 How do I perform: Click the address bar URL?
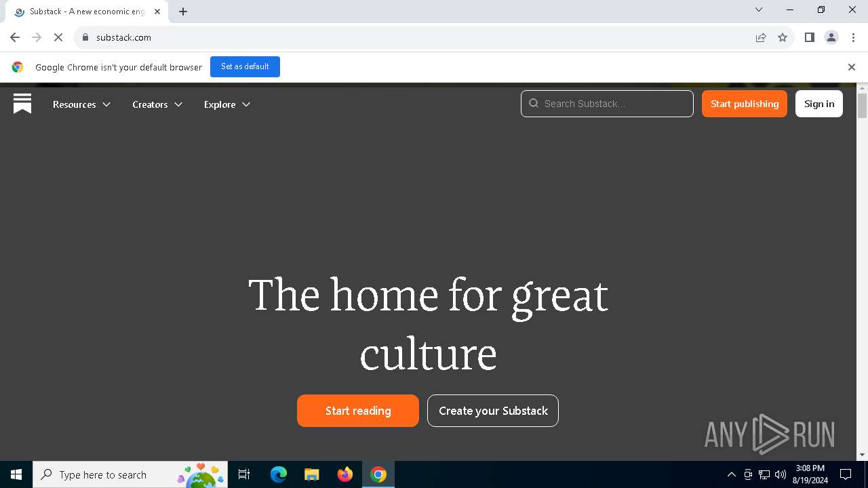[x=123, y=37]
